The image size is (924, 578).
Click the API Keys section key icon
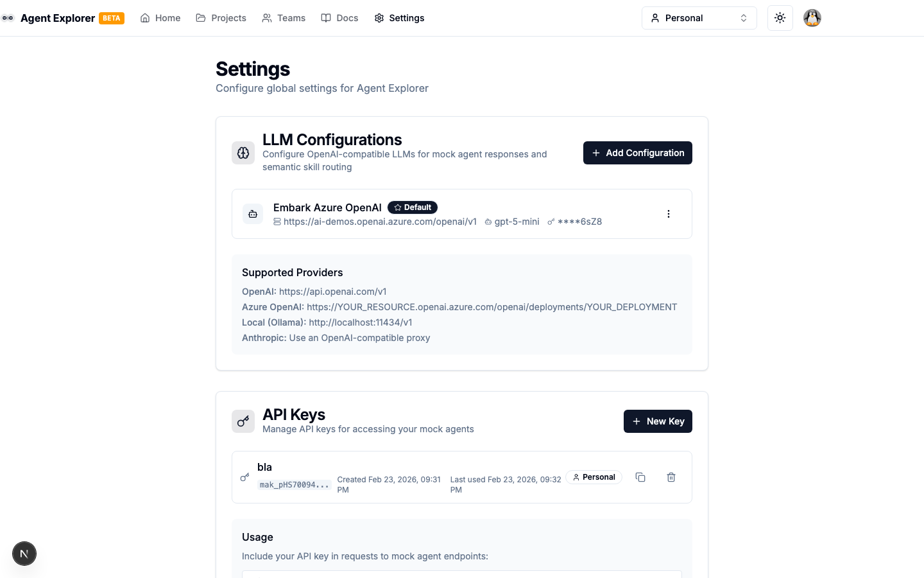click(x=243, y=421)
